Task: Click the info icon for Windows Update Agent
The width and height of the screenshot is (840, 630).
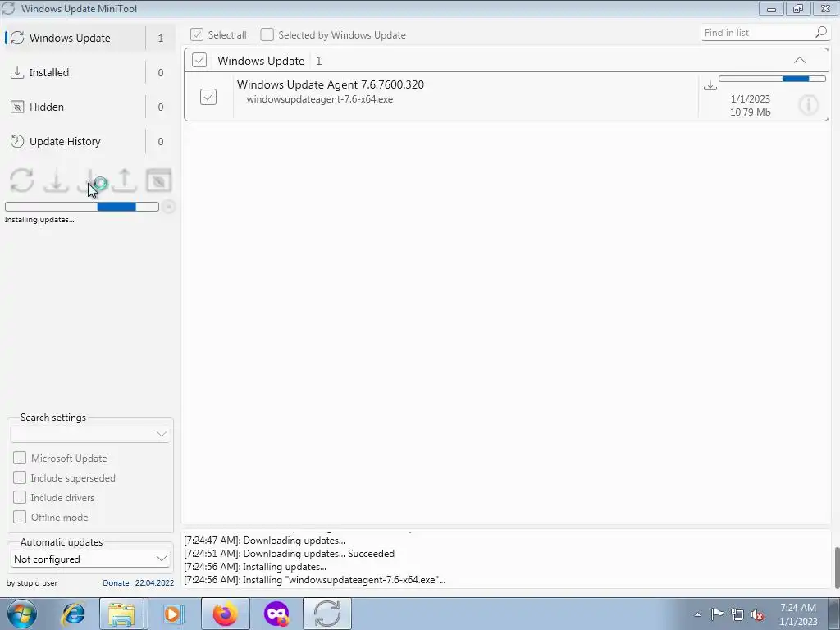Action: tap(808, 104)
